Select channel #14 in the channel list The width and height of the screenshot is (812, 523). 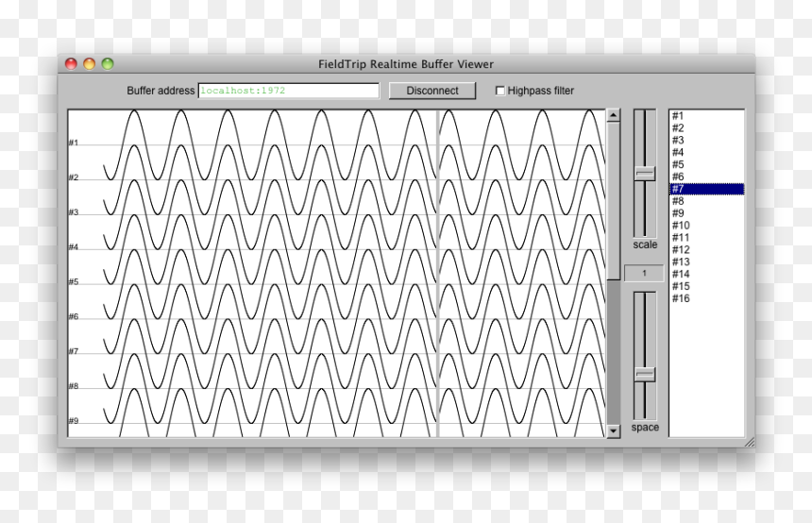point(707,274)
